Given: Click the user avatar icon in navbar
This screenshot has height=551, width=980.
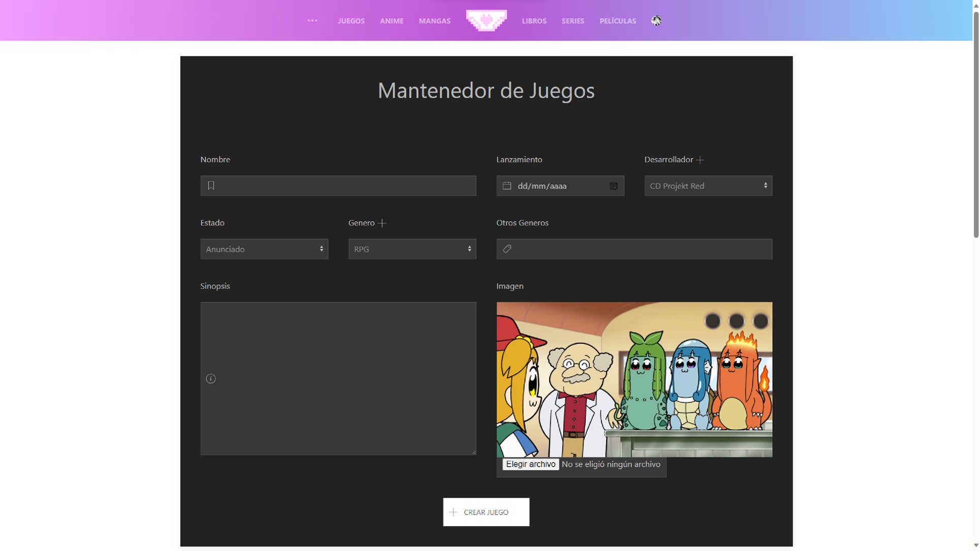Looking at the screenshot, I should click(656, 21).
